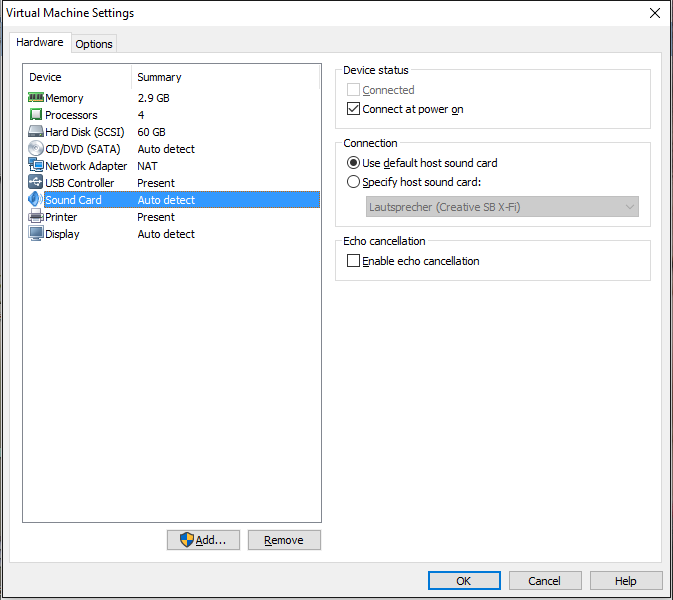673x600 pixels.
Task: Select the Display label
Action: coord(62,234)
